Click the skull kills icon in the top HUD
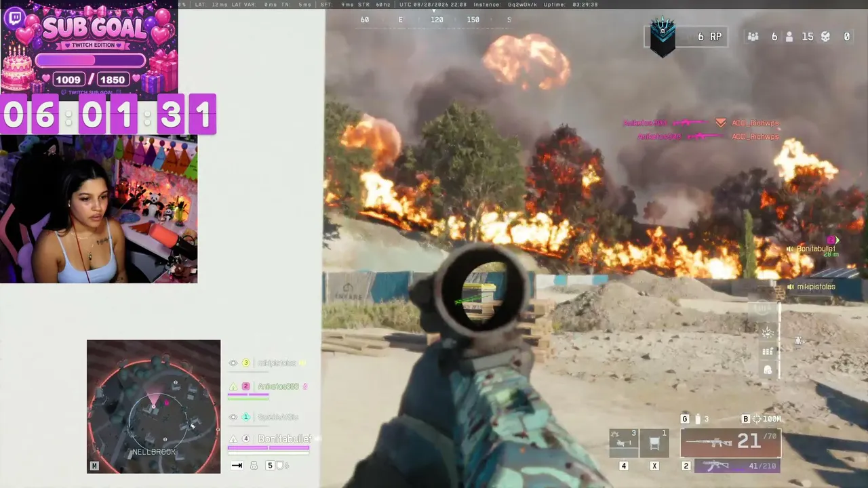 point(826,37)
